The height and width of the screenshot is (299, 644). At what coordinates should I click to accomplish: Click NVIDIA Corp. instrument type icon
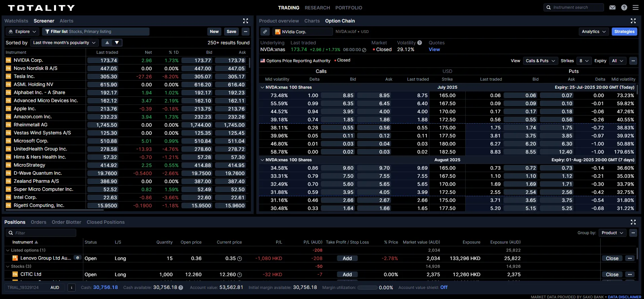8,60
